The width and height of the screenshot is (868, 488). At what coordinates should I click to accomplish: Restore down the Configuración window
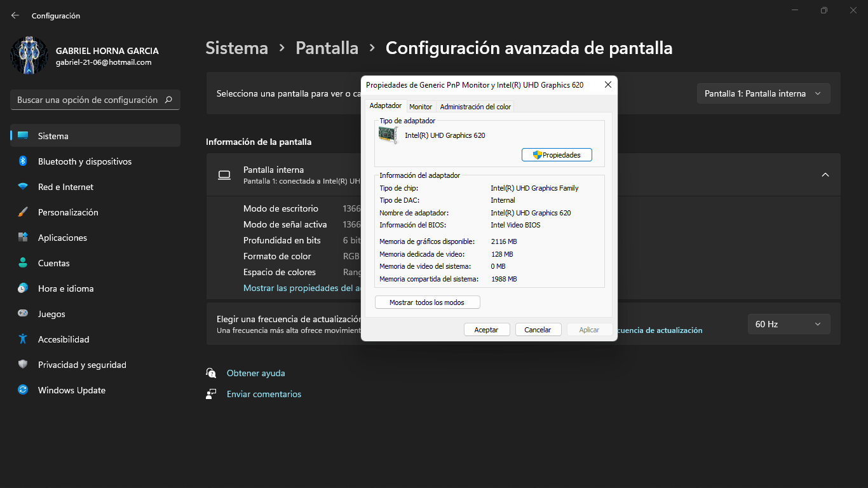(x=824, y=10)
